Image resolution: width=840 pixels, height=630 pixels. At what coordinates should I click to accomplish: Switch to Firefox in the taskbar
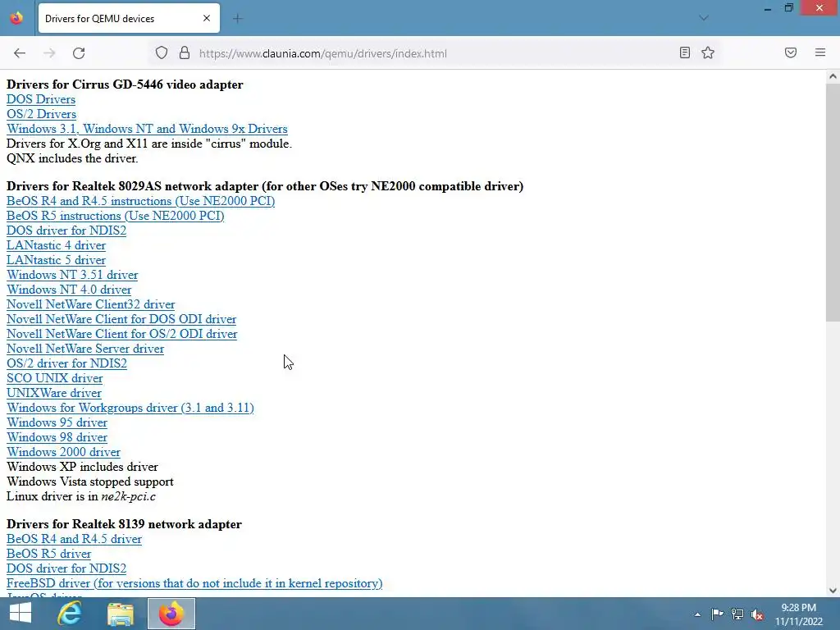point(171,614)
